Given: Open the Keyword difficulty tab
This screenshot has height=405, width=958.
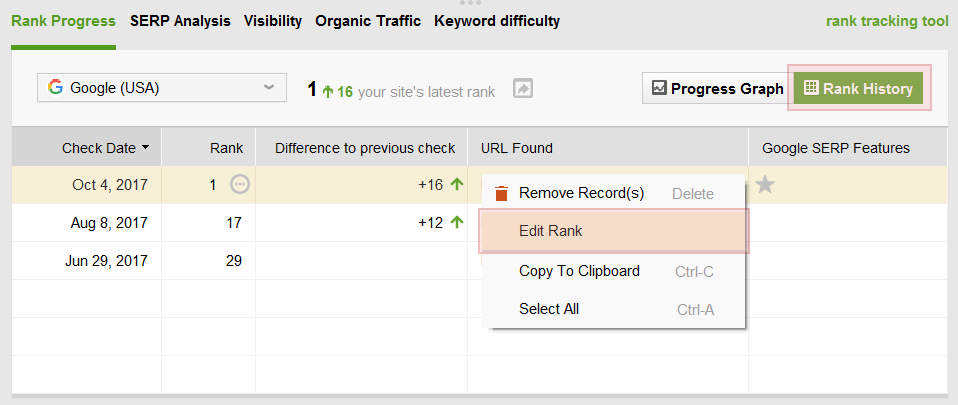Looking at the screenshot, I should tap(497, 21).
